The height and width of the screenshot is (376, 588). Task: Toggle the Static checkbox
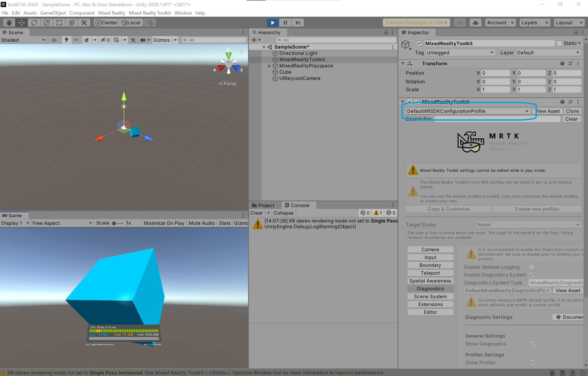coord(559,43)
